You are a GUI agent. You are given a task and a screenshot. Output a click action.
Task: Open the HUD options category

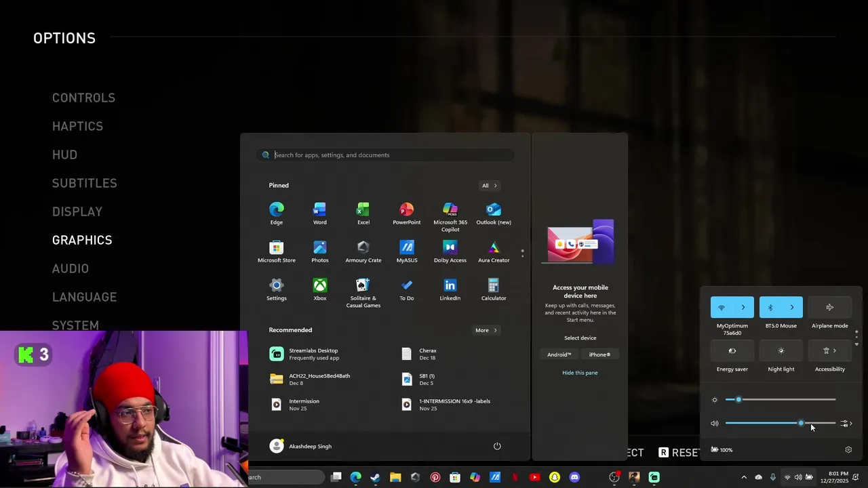point(64,155)
